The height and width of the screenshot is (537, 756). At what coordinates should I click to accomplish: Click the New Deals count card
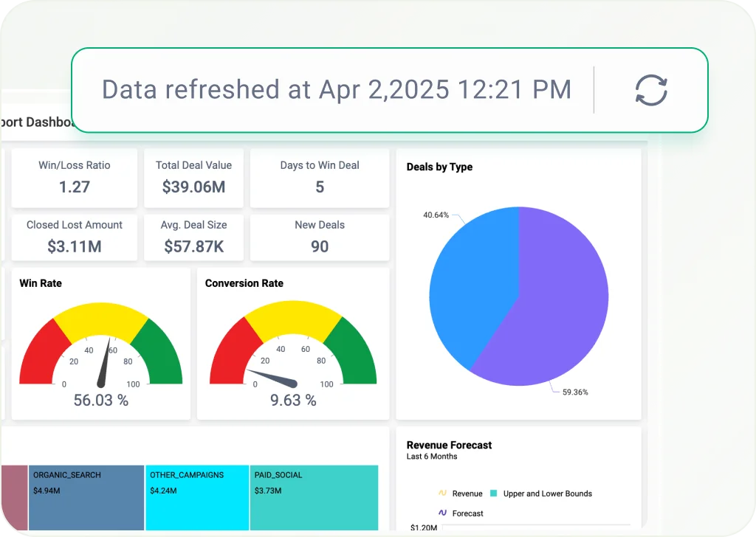(319, 238)
